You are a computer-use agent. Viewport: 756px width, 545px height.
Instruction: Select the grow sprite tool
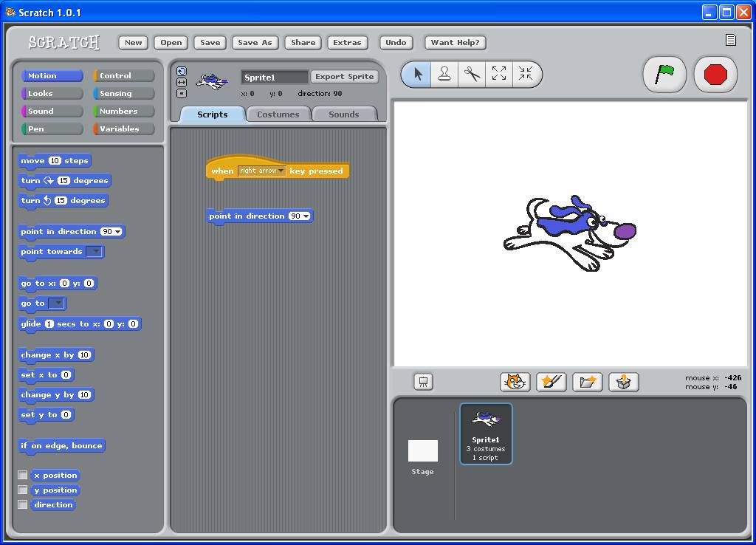[499, 75]
